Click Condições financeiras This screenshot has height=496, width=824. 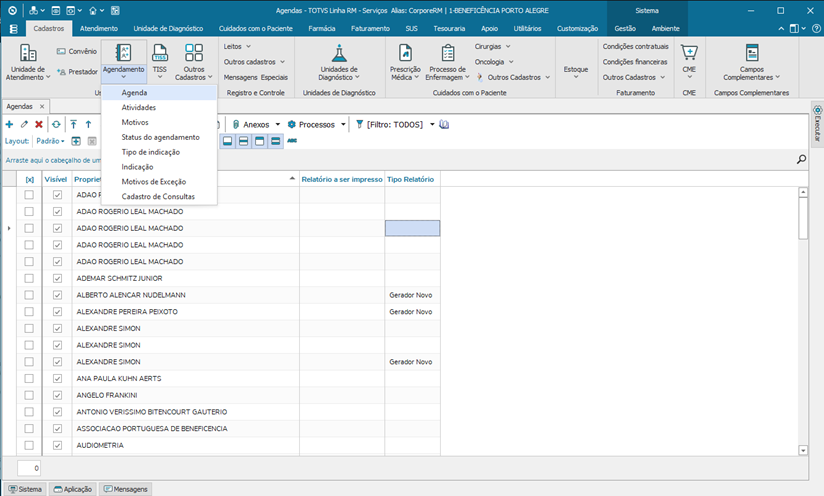(x=635, y=61)
